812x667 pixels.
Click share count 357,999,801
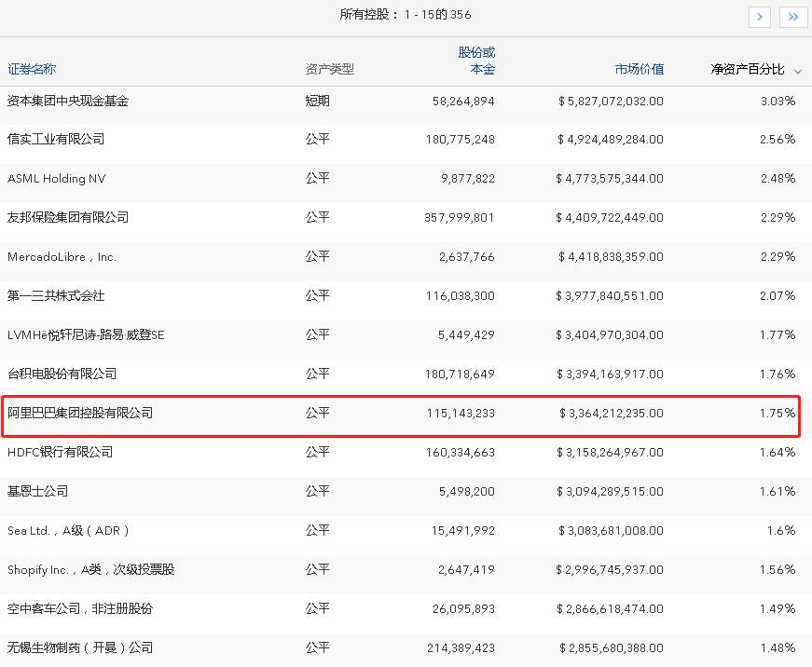460,217
